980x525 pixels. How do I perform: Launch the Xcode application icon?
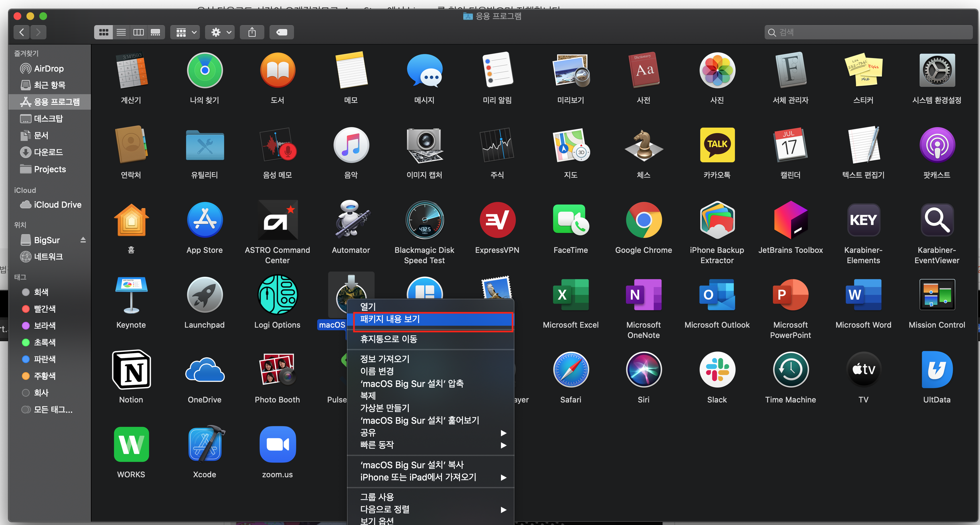click(205, 444)
